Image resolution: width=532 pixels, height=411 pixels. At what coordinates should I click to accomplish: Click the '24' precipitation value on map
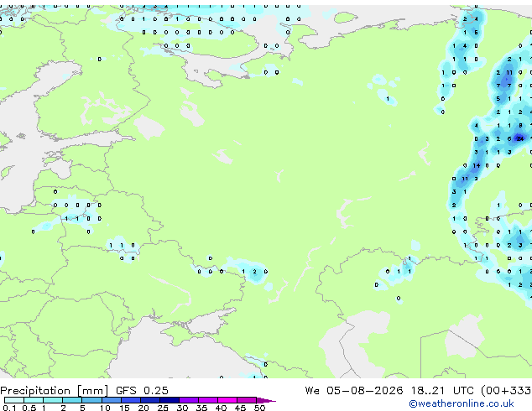[519, 138]
